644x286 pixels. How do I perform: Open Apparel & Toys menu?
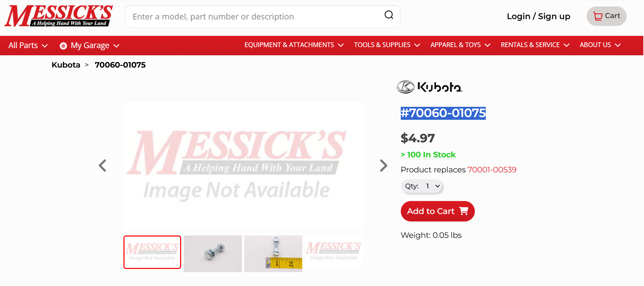point(460,45)
